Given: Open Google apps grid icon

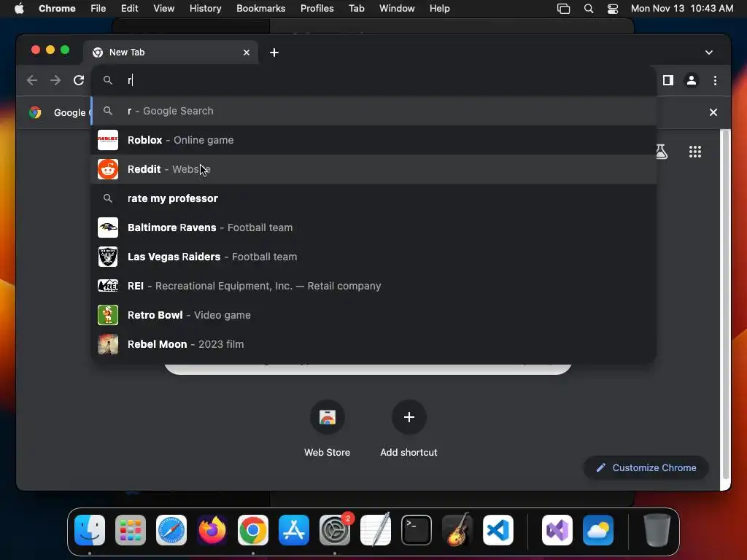Looking at the screenshot, I should click(x=695, y=152).
